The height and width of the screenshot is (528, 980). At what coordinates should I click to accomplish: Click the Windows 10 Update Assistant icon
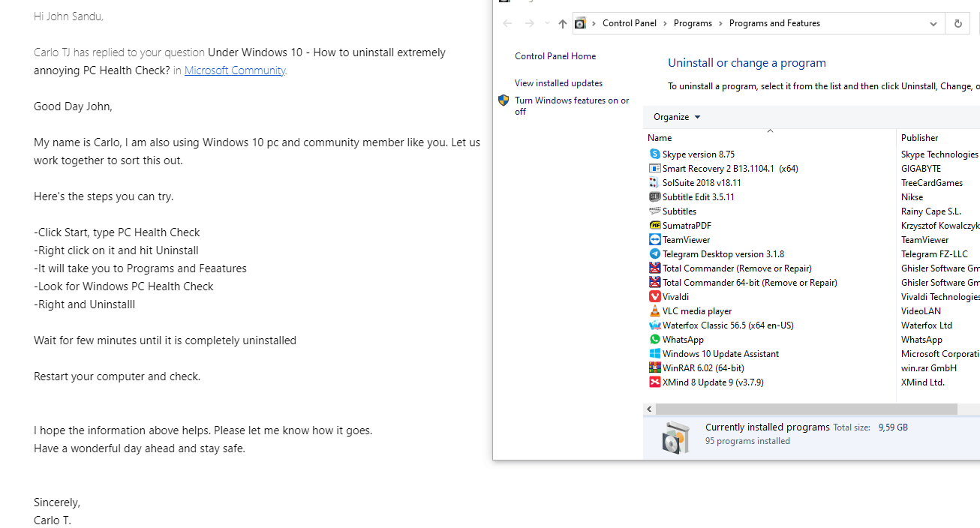click(654, 353)
